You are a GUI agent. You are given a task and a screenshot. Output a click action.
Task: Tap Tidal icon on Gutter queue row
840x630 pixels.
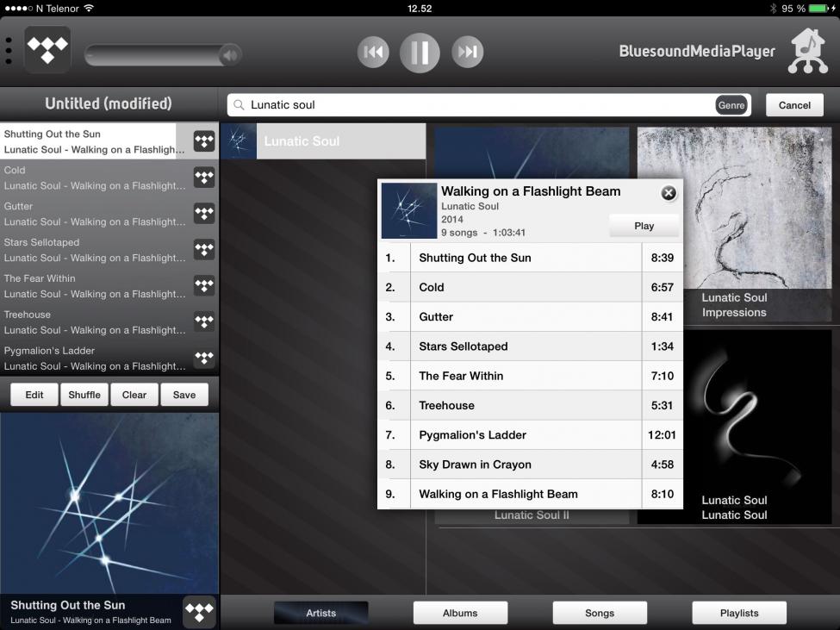204,213
